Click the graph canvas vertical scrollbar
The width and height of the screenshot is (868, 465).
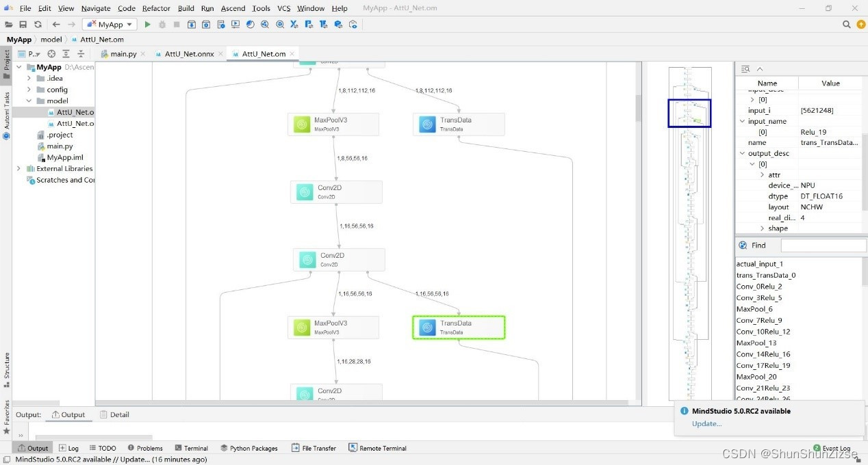(x=638, y=108)
